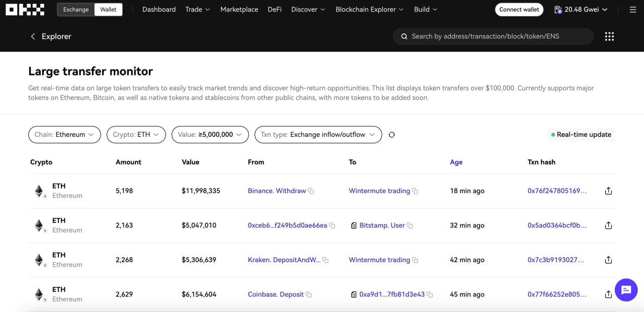Viewport: 644px width, 312px height.
Task: Share the 0x77f66252e805 transaction
Action: click(x=608, y=294)
